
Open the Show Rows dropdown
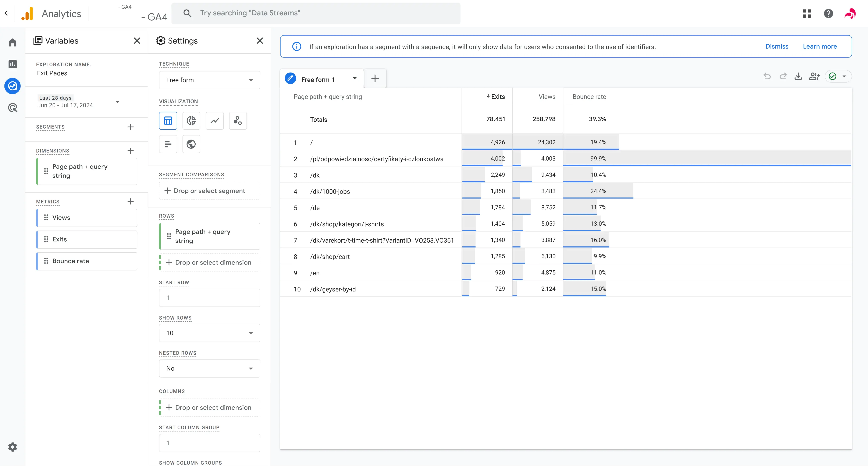click(x=210, y=333)
